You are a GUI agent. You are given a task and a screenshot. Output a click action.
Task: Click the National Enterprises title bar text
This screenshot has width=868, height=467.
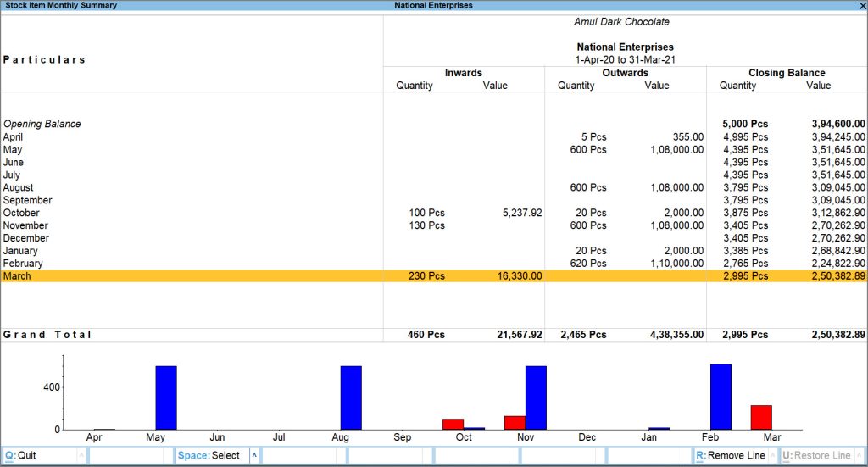coord(433,6)
